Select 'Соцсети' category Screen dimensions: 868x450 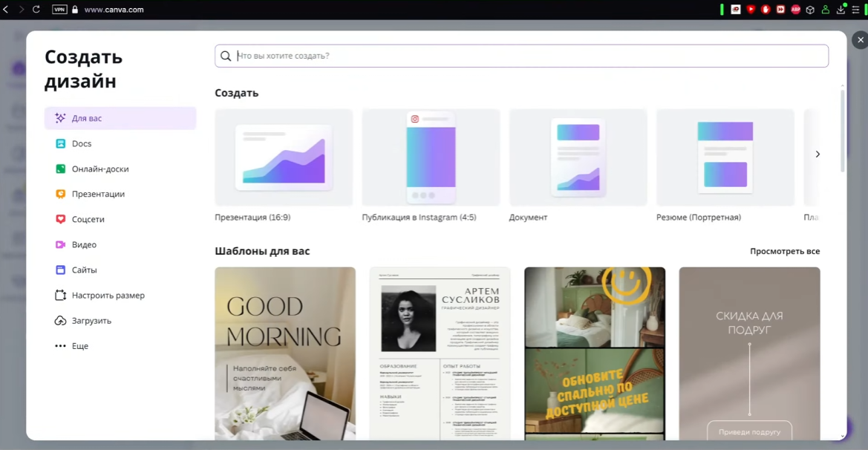(120, 219)
